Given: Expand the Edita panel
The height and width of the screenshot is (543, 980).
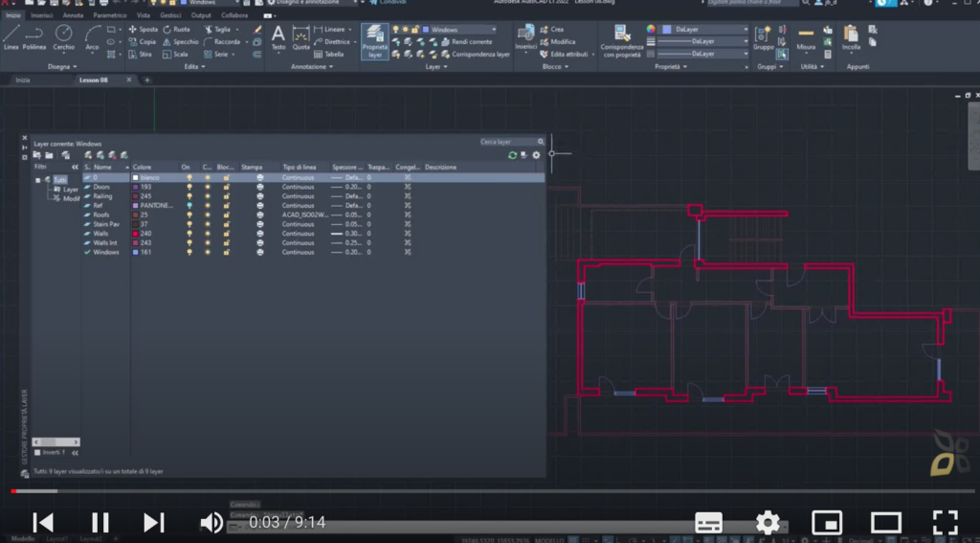Looking at the screenshot, I should [195, 66].
